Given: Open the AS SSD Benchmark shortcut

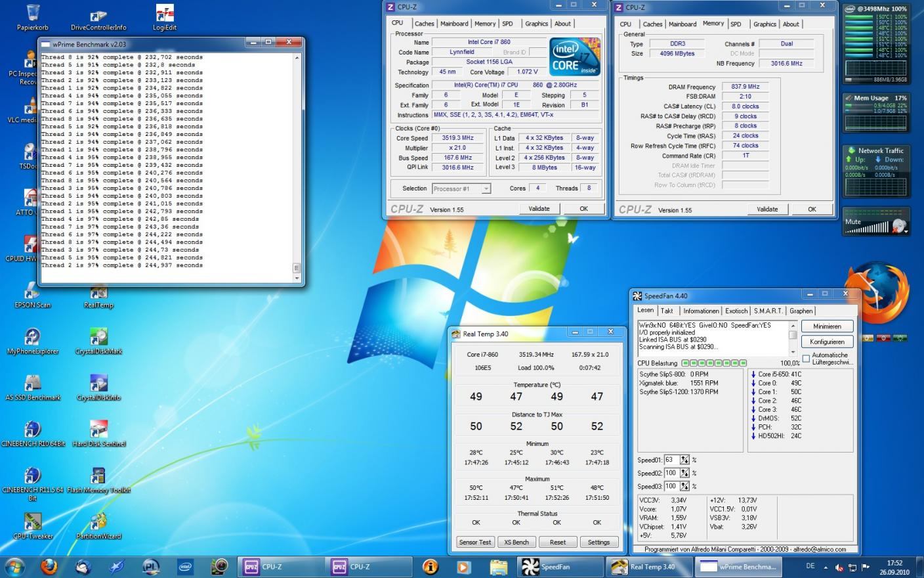Looking at the screenshot, I should [x=32, y=388].
